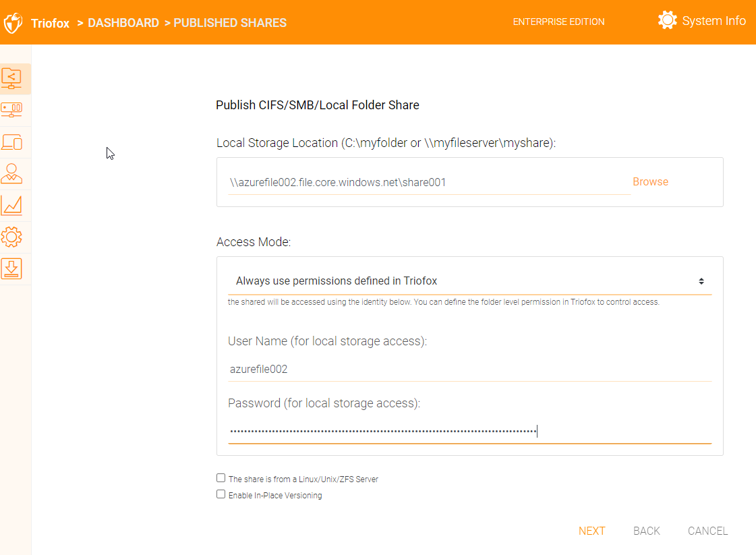Enable In-Place Versioning checkbox

pyautogui.click(x=221, y=494)
